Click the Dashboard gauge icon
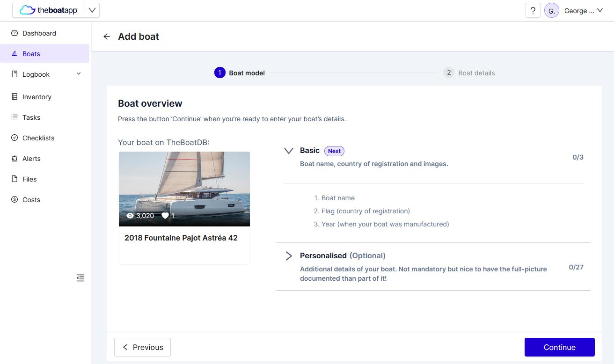The height and width of the screenshot is (364, 614). pos(14,33)
